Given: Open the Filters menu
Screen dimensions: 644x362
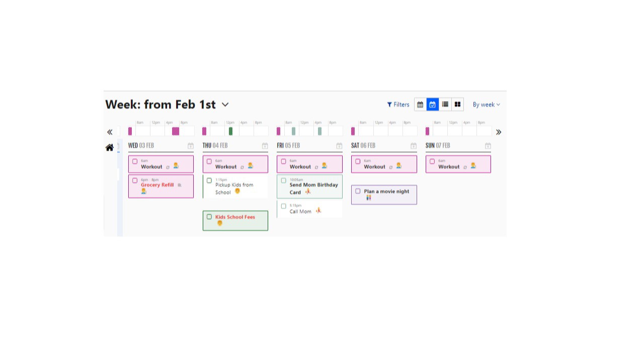Looking at the screenshot, I should pyautogui.click(x=398, y=105).
